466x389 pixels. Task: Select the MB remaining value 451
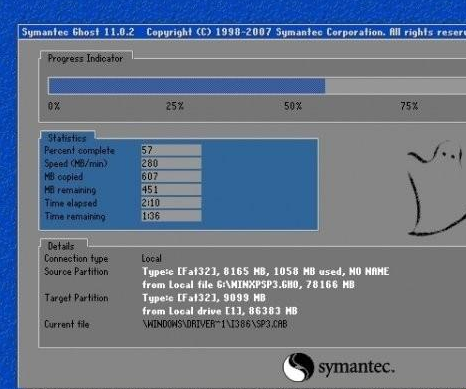pyautogui.click(x=171, y=190)
